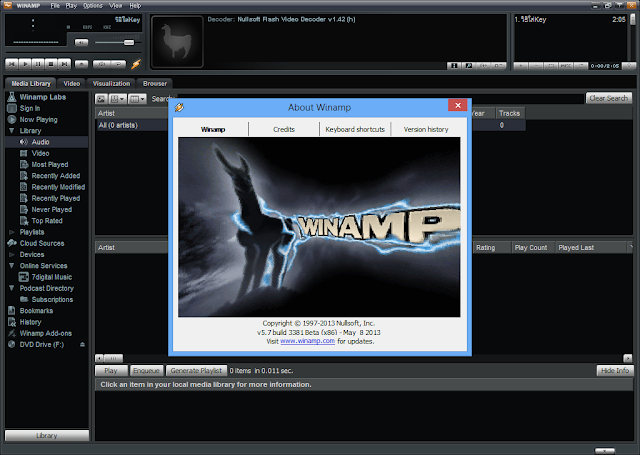Open the Recently Added view
The image size is (640, 455).
[x=56, y=176]
